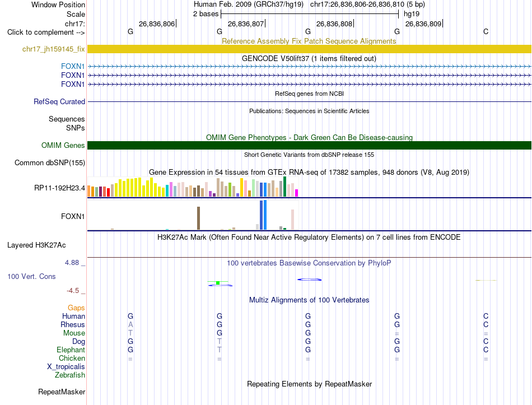This screenshot has width=532, height=405.
Task: Click the Rhesus species label
Action: tap(73, 324)
